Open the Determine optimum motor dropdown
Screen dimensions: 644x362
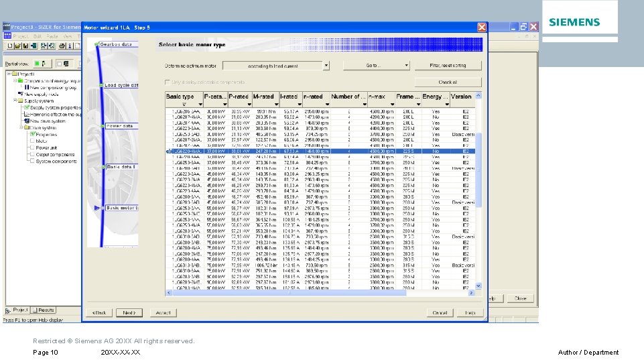pyautogui.click(x=326, y=65)
